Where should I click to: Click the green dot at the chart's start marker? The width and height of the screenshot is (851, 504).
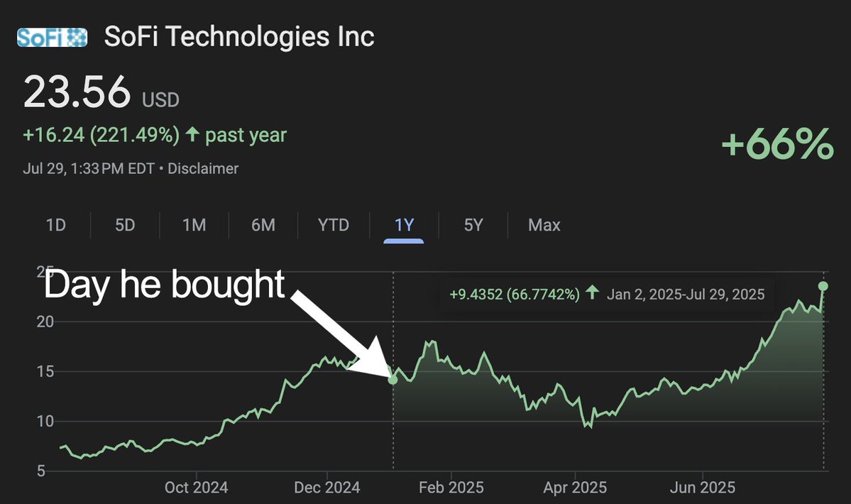392,380
